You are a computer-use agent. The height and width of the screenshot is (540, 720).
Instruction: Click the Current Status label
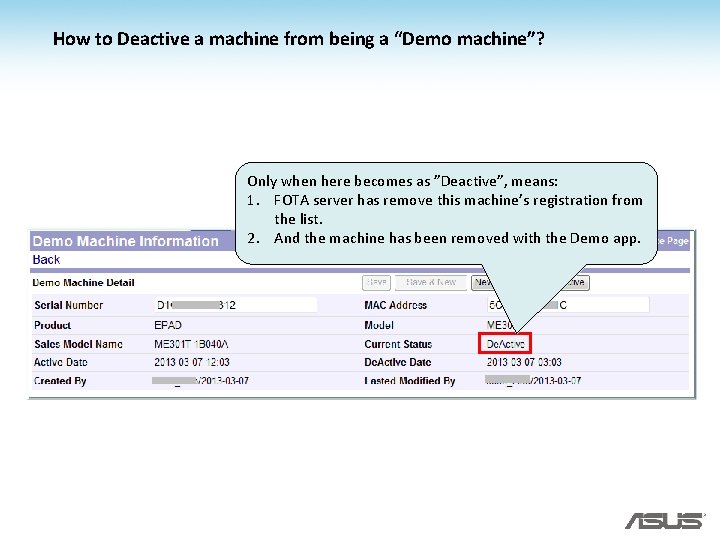(x=398, y=344)
